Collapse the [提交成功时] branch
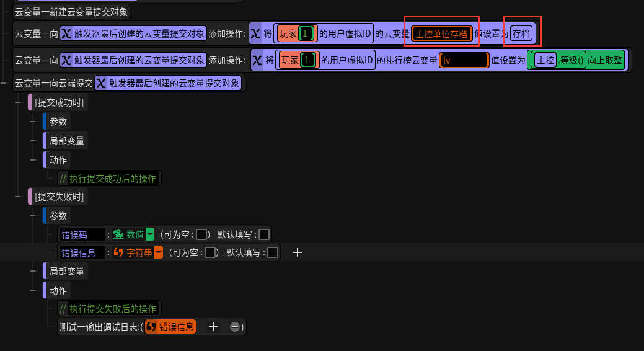The width and height of the screenshot is (644, 351). click(18, 103)
